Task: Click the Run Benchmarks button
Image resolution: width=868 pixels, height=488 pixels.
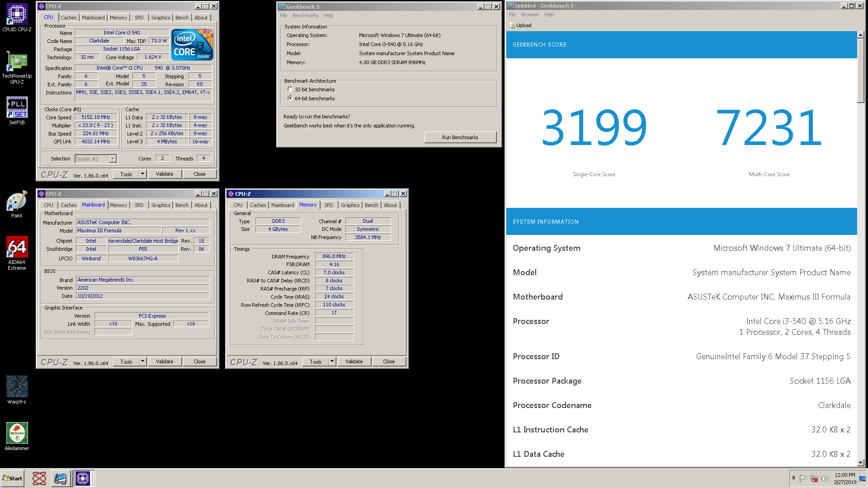Action: (460, 137)
